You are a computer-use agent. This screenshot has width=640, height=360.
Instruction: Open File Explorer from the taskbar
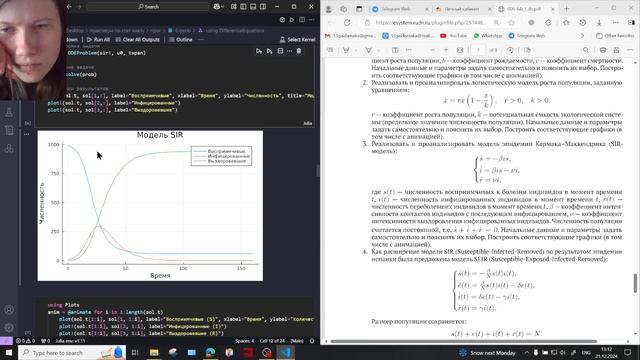tap(154, 352)
